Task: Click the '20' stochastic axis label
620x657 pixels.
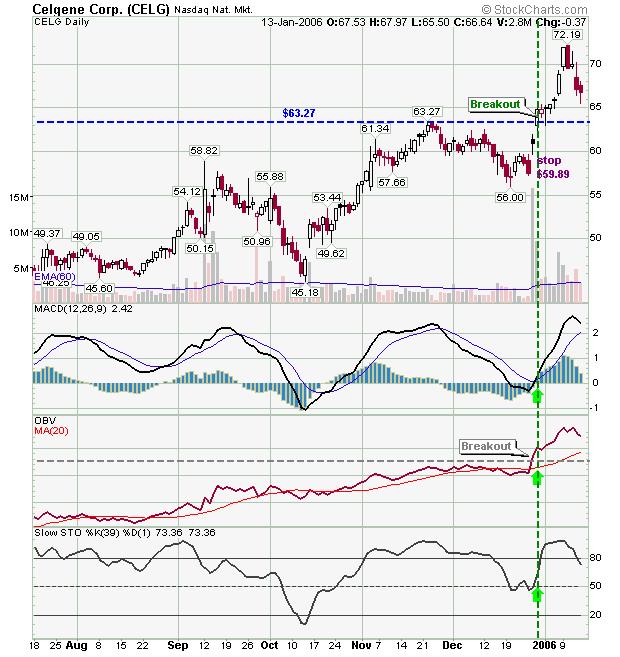Action: point(595,615)
